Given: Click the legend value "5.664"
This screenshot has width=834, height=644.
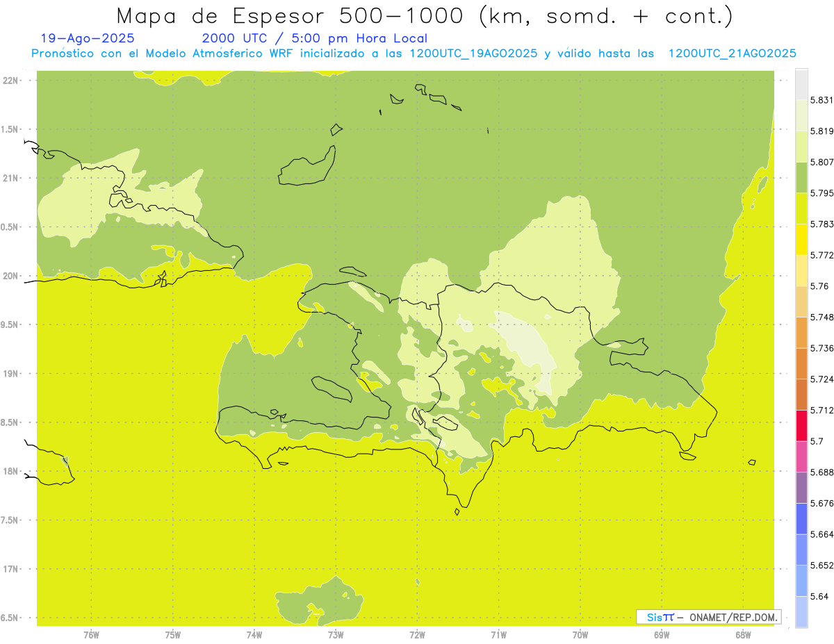Looking at the screenshot, I should [821, 534].
